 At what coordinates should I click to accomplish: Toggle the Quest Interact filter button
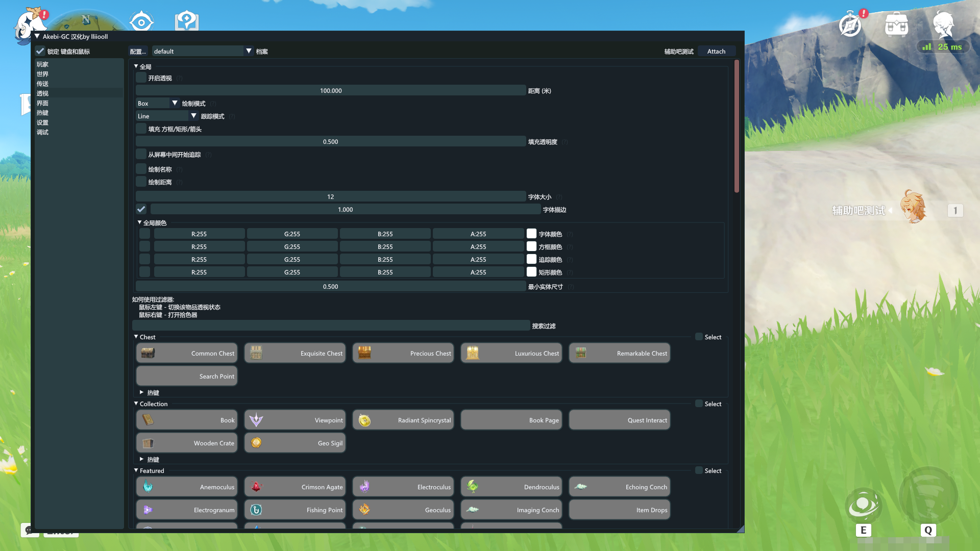(x=620, y=420)
